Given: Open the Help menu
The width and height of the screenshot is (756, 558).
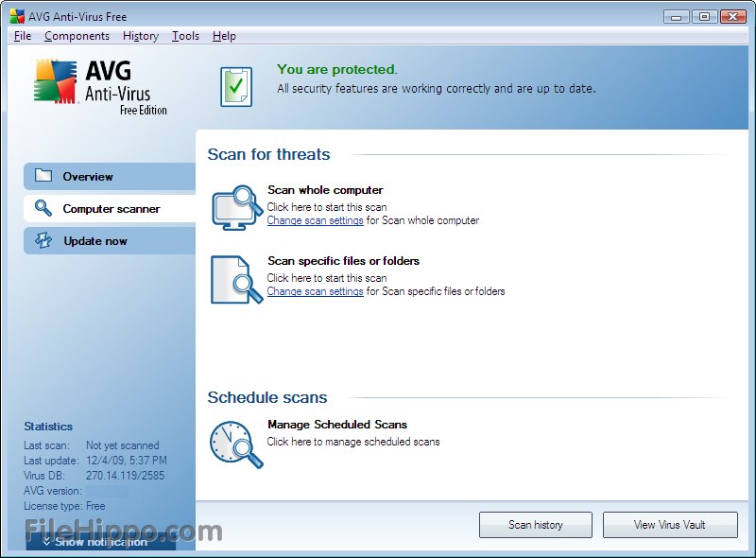Looking at the screenshot, I should pyautogui.click(x=224, y=36).
